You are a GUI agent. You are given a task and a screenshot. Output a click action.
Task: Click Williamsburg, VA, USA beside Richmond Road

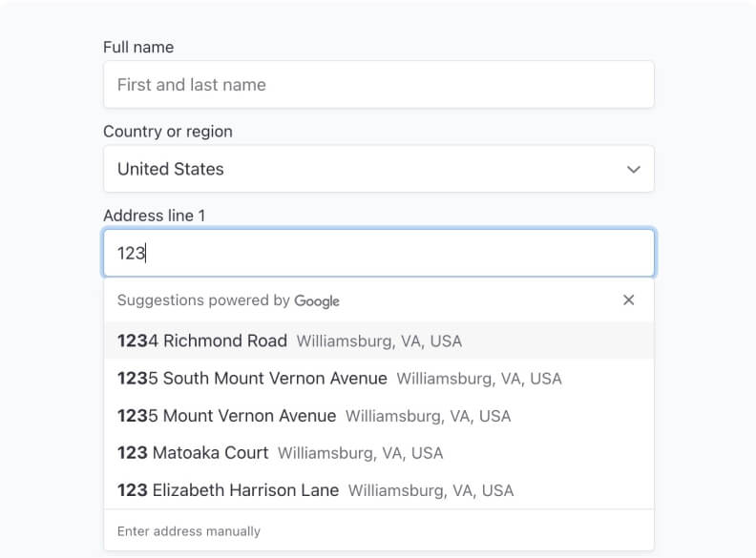point(379,341)
